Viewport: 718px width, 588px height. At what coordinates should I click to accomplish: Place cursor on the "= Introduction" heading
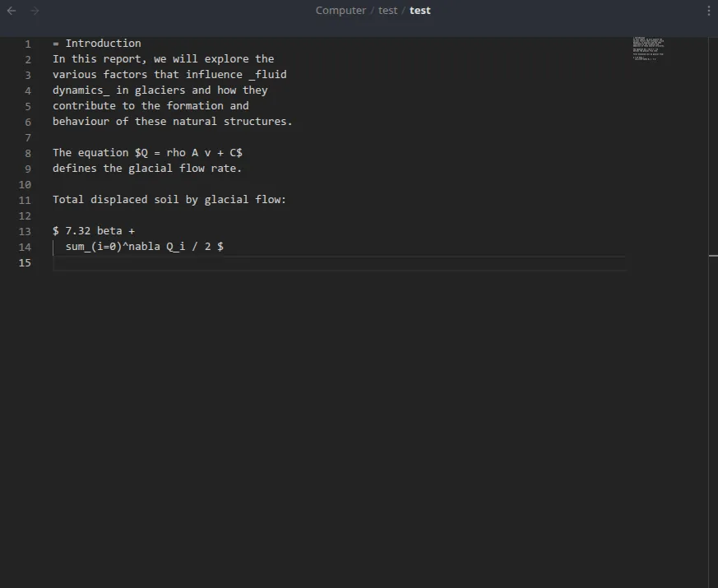(x=97, y=43)
